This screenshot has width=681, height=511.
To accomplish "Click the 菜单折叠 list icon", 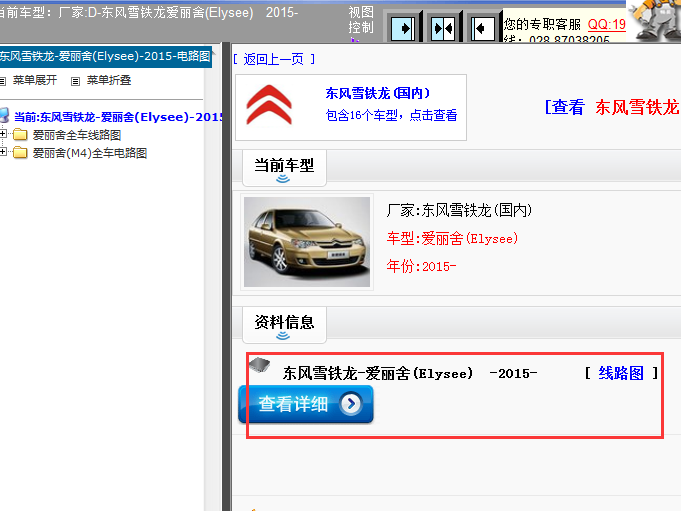I will click(x=75, y=81).
